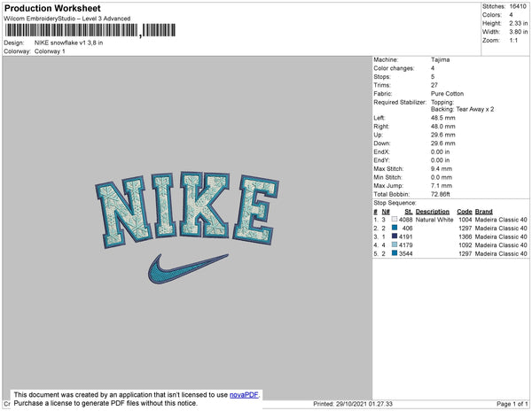Select 'Madeira Classic 40' in row 5

point(501,253)
